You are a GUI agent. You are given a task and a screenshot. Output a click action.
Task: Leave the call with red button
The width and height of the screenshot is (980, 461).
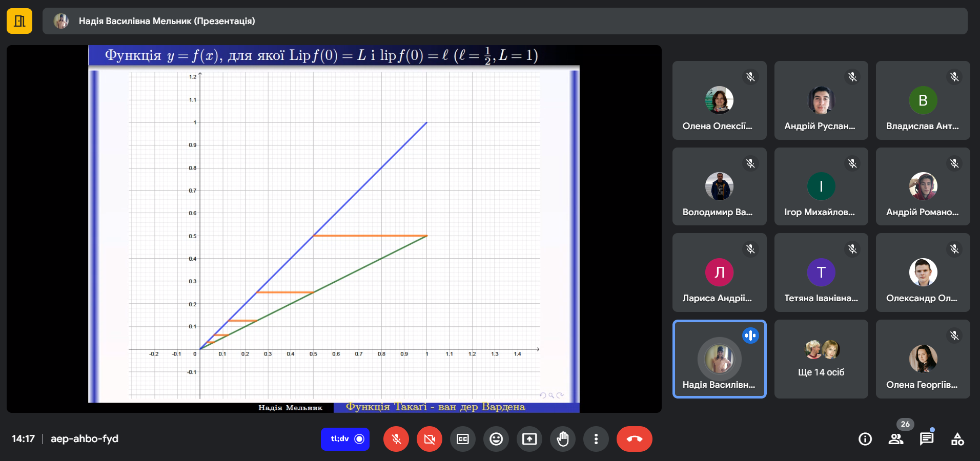pyautogui.click(x=635, y=439)
